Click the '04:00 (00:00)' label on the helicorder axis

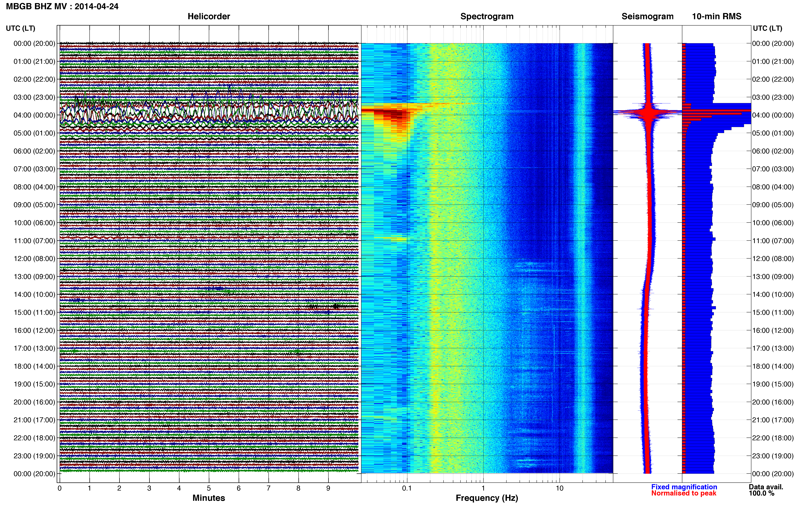click(34, 115)
